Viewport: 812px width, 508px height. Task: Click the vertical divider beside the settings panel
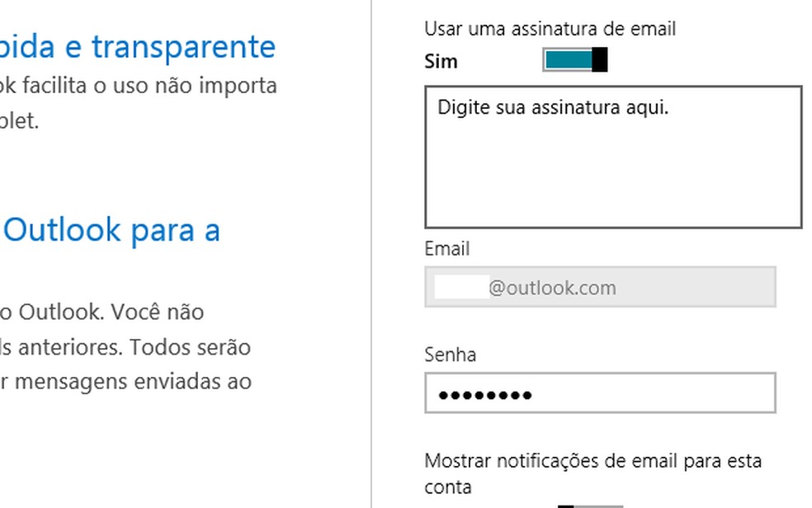pyautogui.click(x=371, y=247)
